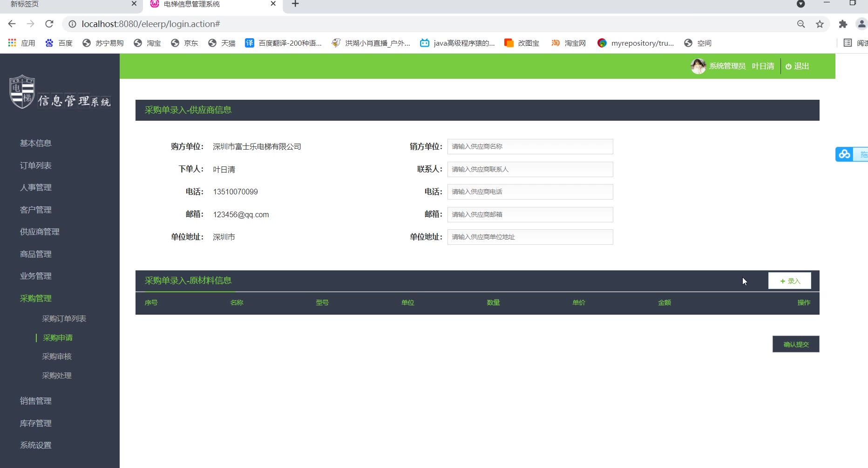Bookmark this page with star icon
The height and width of the screenshot is (468, 868).
tap(820, 24)
